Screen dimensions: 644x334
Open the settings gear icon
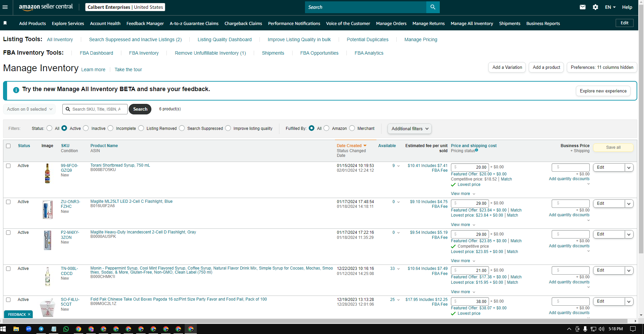[x=595, y=7]
